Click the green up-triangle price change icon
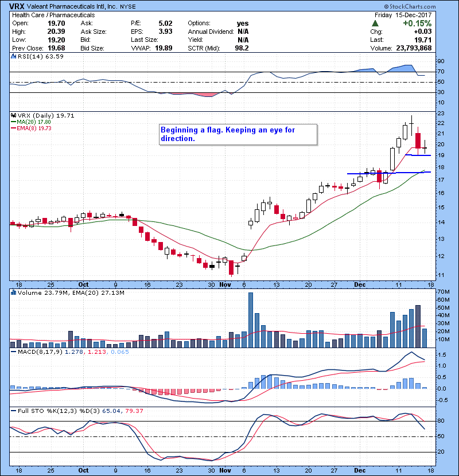Image resolution: width=459 pixels, height=476 pixels. [375, 24]
